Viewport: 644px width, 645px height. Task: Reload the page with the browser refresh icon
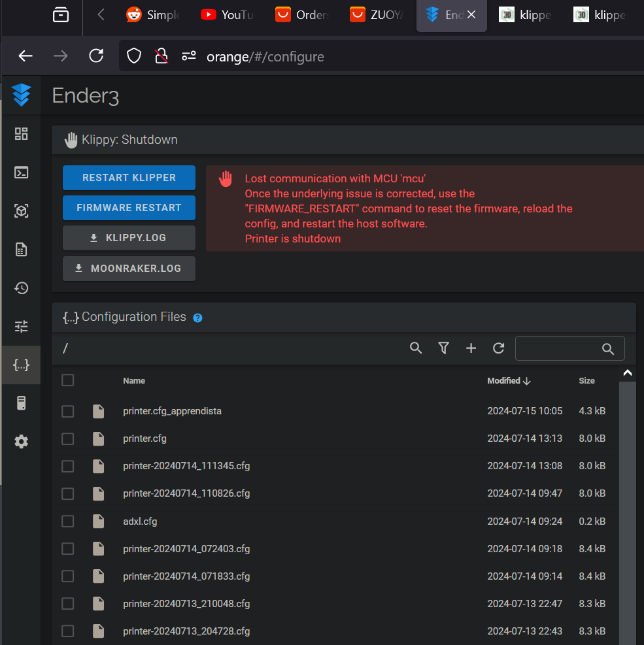(x=96, y=56)
